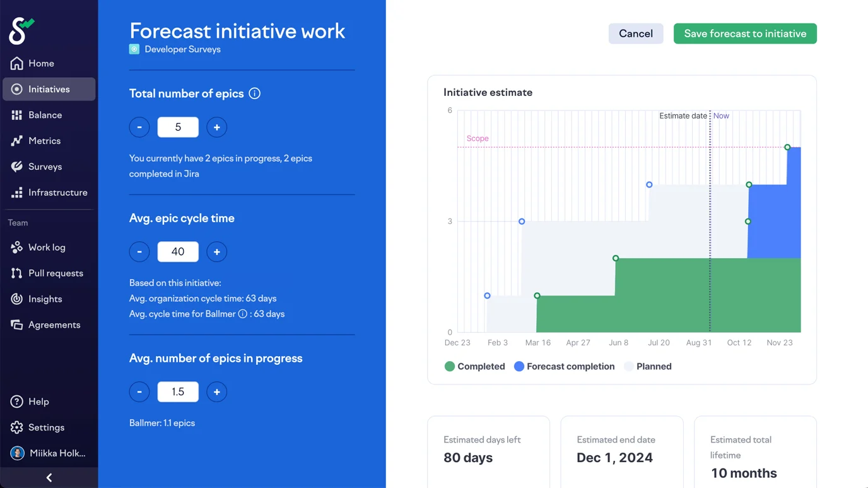Toggle the Forecast completion legend item
The image size is (868, 488).
pyautogui.click(x=563, y=366)
